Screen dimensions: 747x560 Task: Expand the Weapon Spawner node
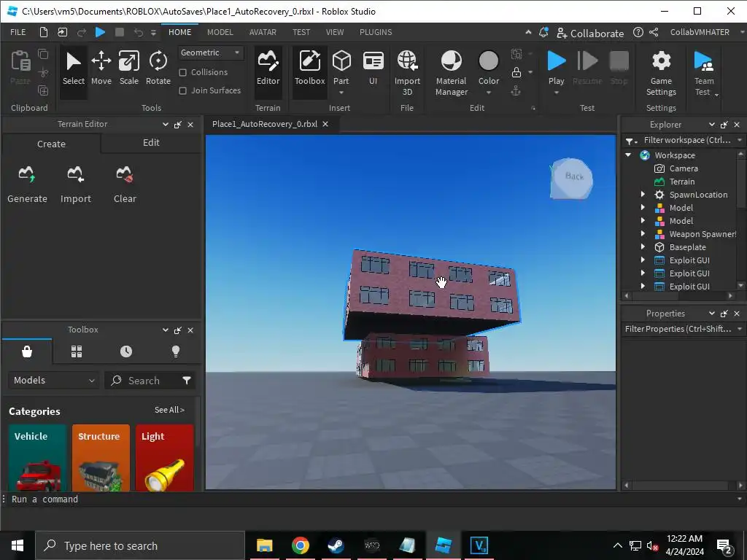pyautogui.click(x=643, y=234)
